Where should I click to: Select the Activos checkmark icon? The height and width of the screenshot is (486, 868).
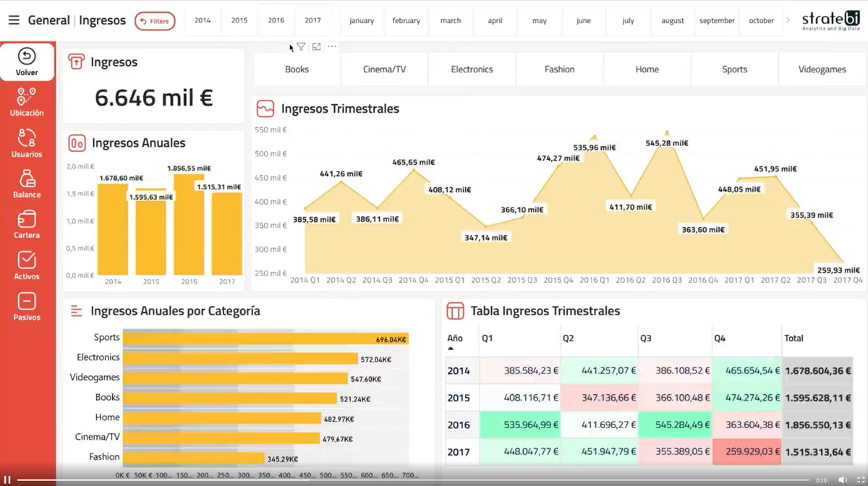(27, 260)
